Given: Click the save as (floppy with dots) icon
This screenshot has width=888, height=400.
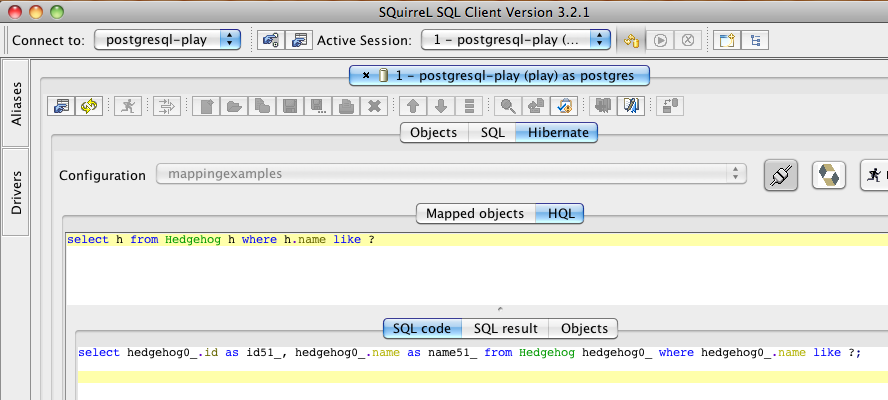Looking at the screenshot, I should click(x=317, y=106).
